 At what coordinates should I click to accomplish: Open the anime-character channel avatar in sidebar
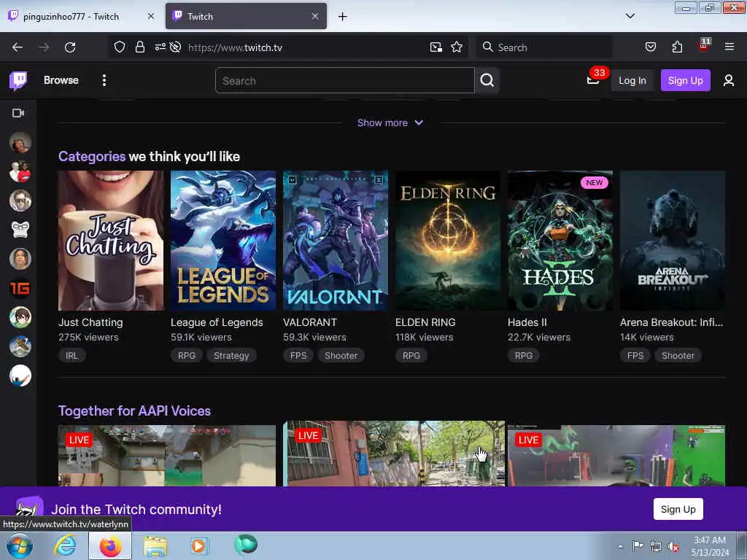tap(20, 317)
